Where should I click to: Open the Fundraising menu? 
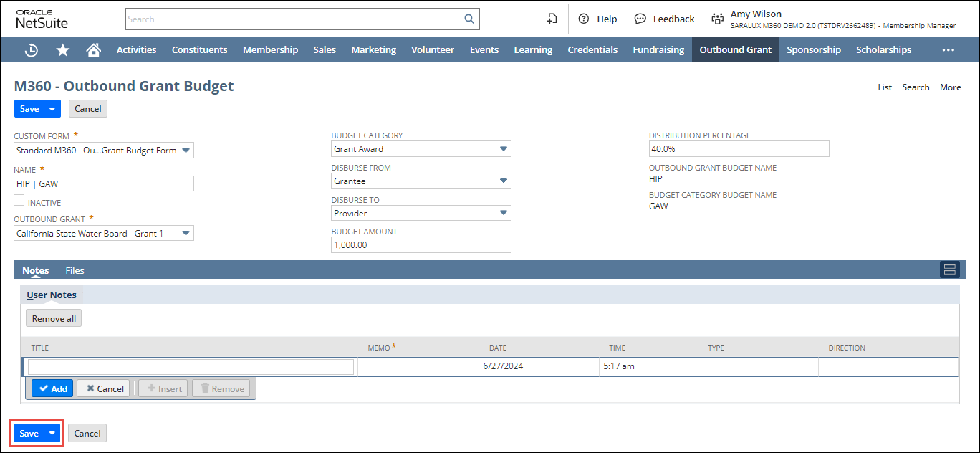tap(658, 50)
